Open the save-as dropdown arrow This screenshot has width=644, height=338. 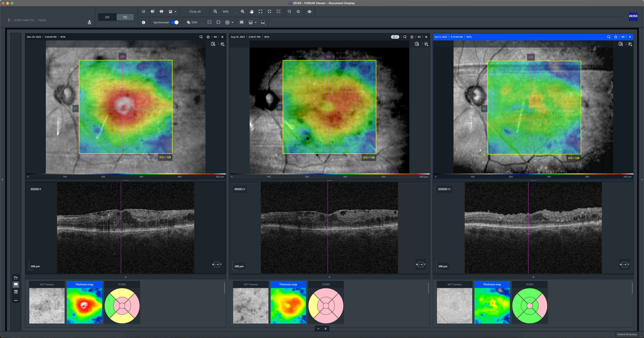coord(175,12)
